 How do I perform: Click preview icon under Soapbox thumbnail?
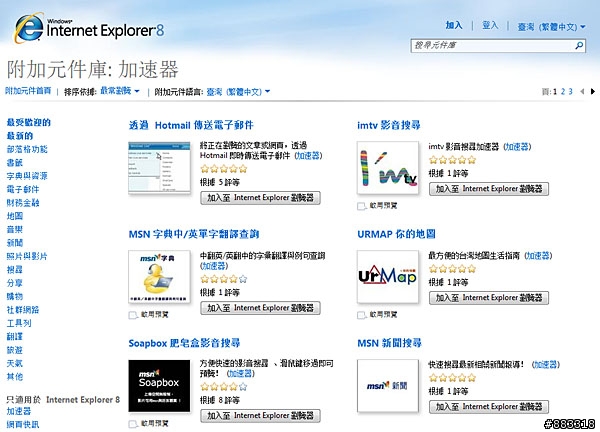click(x=133, y=424)
